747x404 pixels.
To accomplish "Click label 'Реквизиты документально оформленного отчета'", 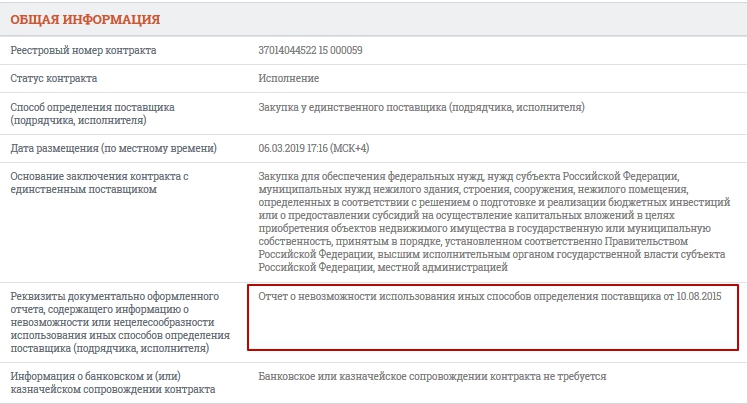I will point(120,322).
